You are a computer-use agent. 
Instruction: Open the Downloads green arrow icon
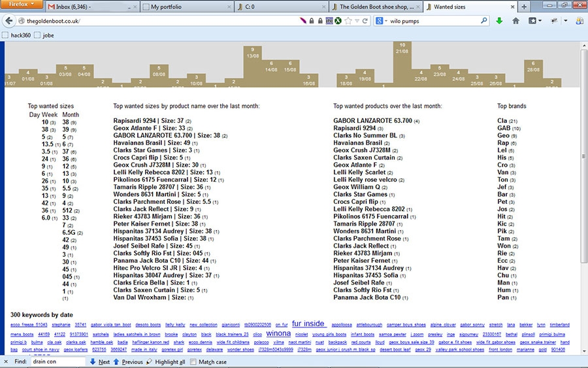tap(499, 21)
